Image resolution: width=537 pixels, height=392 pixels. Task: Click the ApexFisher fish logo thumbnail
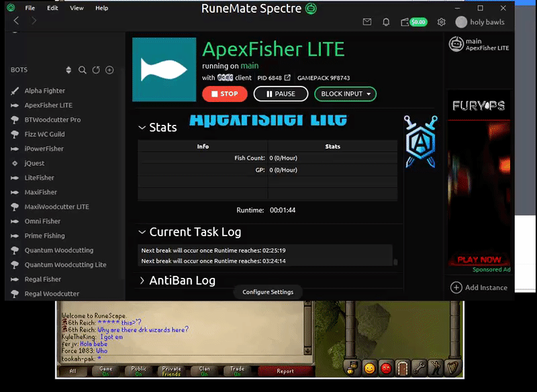click(x=164, y=70)
